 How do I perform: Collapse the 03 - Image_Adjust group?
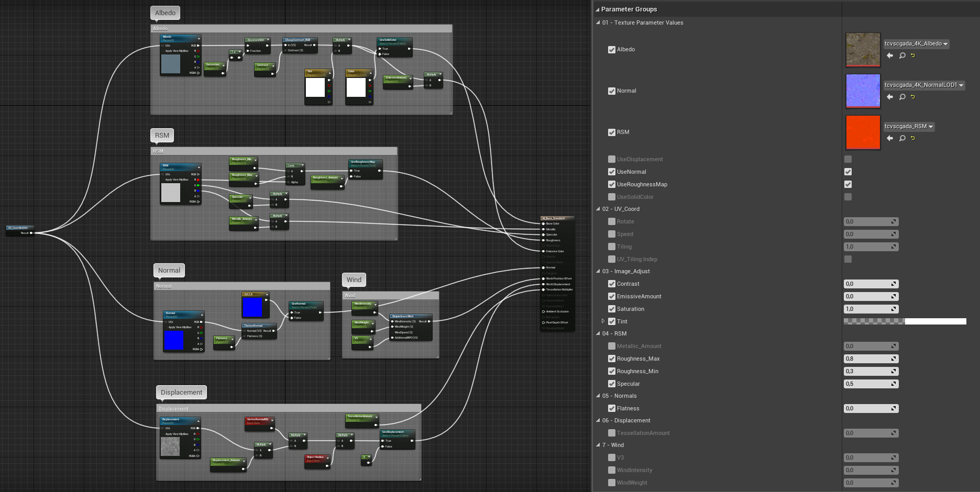[598, 271]
